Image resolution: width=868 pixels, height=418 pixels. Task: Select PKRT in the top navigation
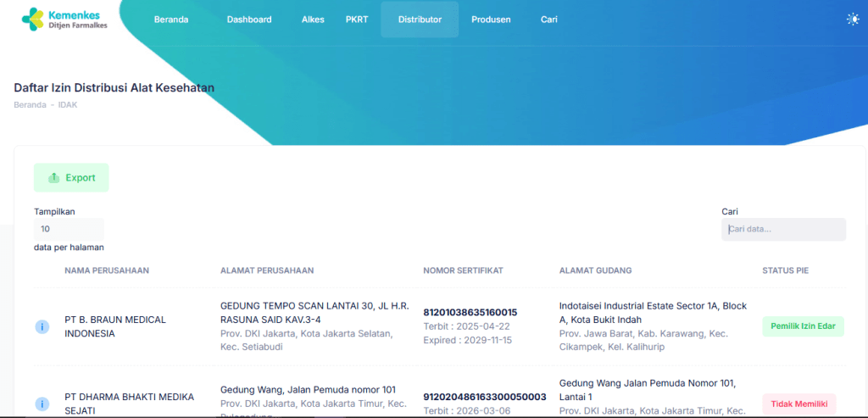click(x=357, y=20)
